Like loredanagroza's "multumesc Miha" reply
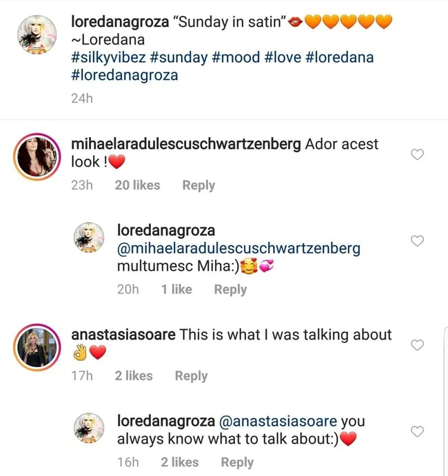The image size is (448, 476). click(417, 240)
